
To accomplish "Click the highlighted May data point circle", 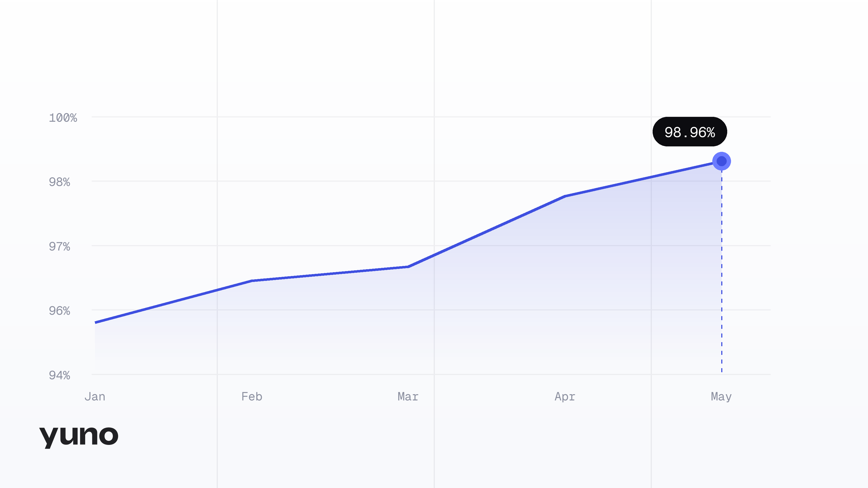I will click(722, 161).
